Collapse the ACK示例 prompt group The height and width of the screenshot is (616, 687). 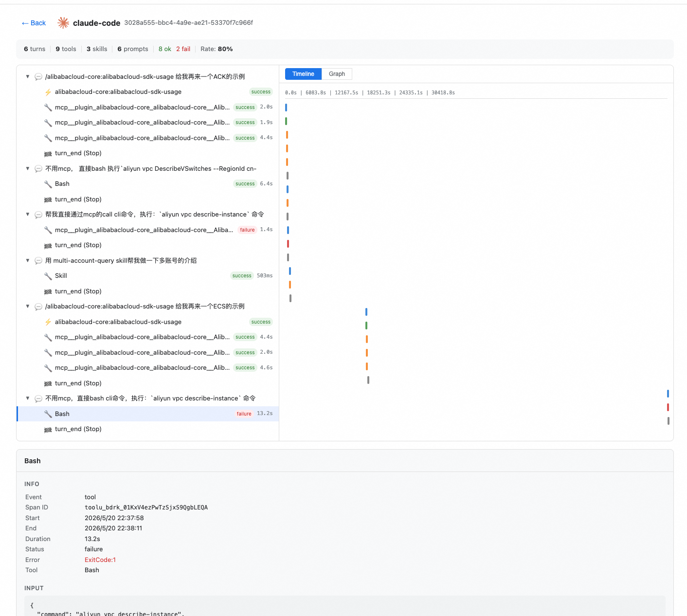coord(28,76)
